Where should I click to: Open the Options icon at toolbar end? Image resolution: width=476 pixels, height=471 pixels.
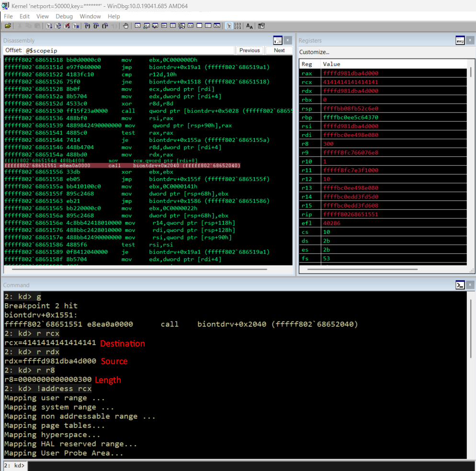coord(261,26)
